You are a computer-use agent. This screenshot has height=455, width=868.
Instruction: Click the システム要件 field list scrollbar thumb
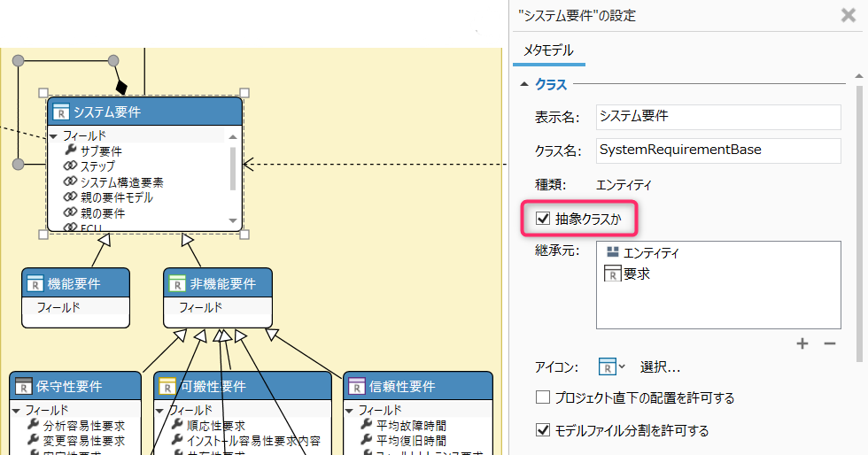pyautogui.click(x=233, y=168)
